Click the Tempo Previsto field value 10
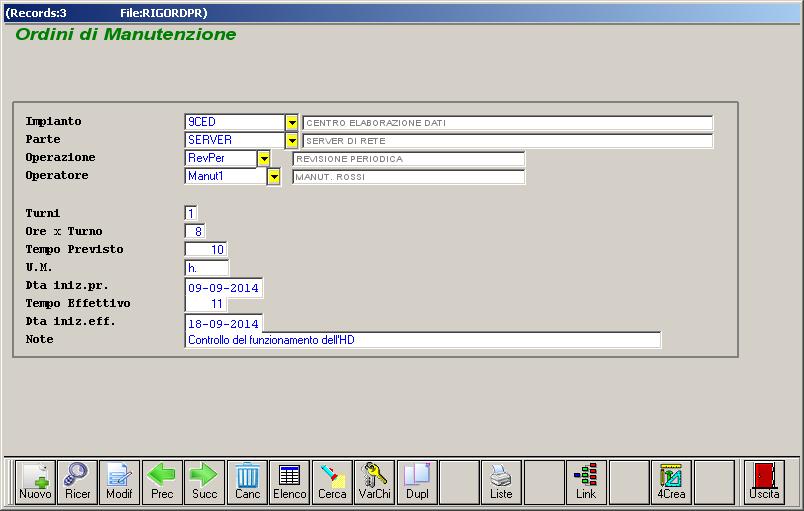Screen dimensions: 804x511 coord(206,250)
